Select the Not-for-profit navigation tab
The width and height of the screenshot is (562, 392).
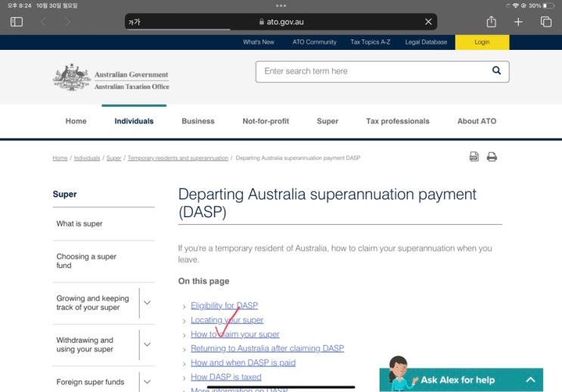[x=265, y=121]
